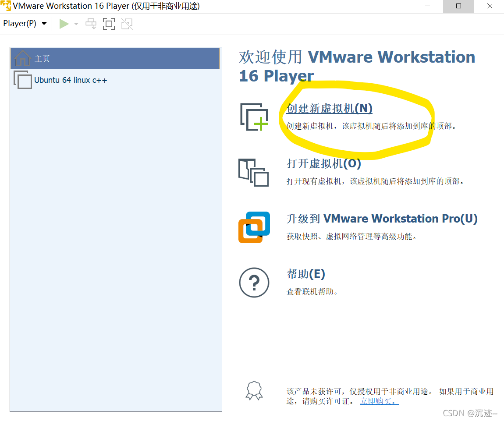504x421 pixels.
Task: Click the 立即购买 purchase link
Action: point(379,401)
